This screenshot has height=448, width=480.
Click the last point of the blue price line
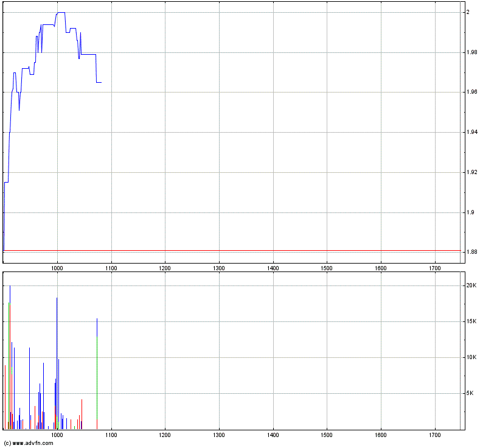[101, 82]
